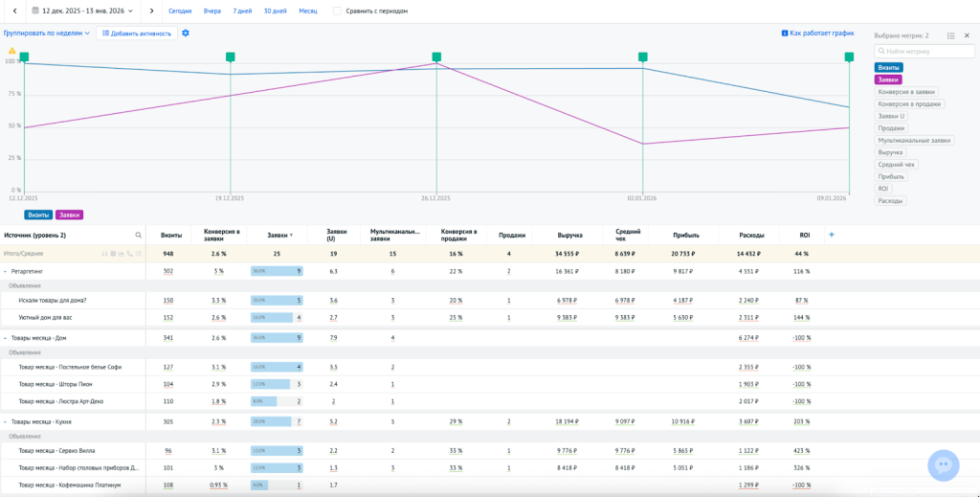
Task: Toggle the 'Конверсия в заявки' metric chip
Action: click(x=909, y=92)
